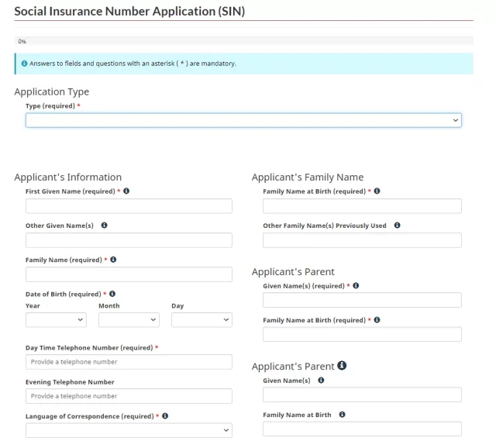This screenshot has height=448, width=496.
Task: Click info icon in the blue mandatory notice
Action: click(x=24, y=64)
